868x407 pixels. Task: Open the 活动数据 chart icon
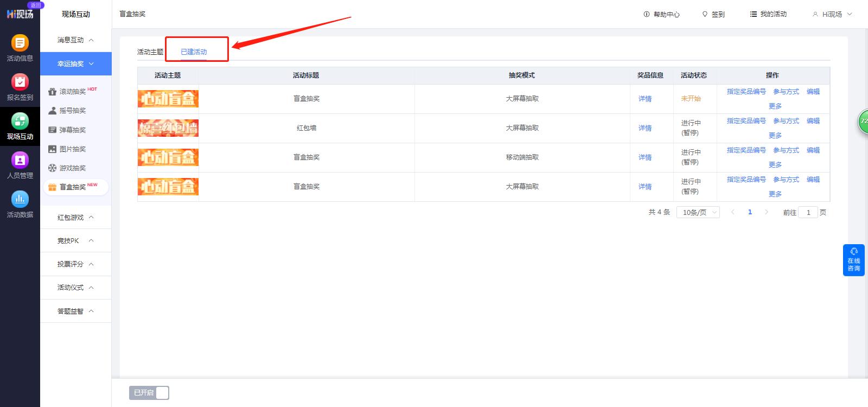coord(20,199)
